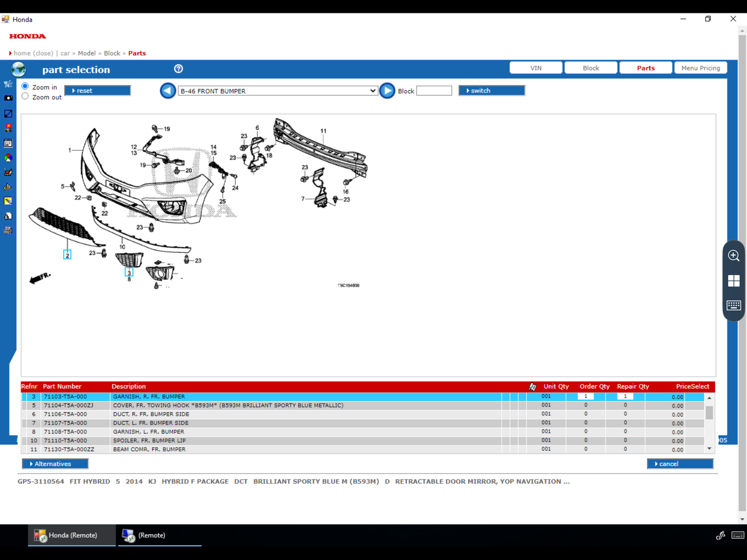The image size is (747, 560).
Task: Click the reset button
Action: pos(97,90)
